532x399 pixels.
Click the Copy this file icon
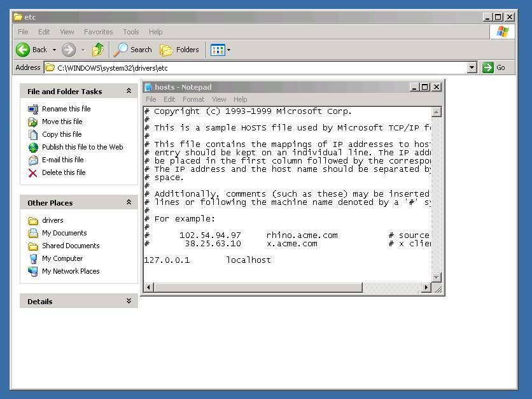tap(33, 134)
